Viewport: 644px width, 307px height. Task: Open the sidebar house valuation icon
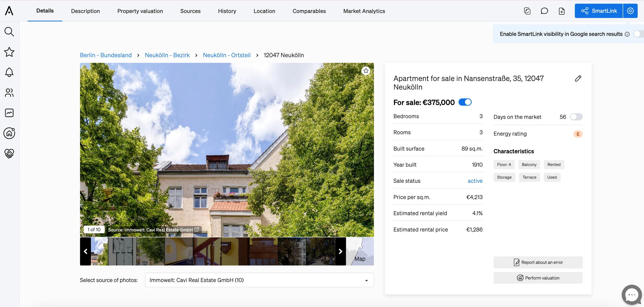[9, 133]
